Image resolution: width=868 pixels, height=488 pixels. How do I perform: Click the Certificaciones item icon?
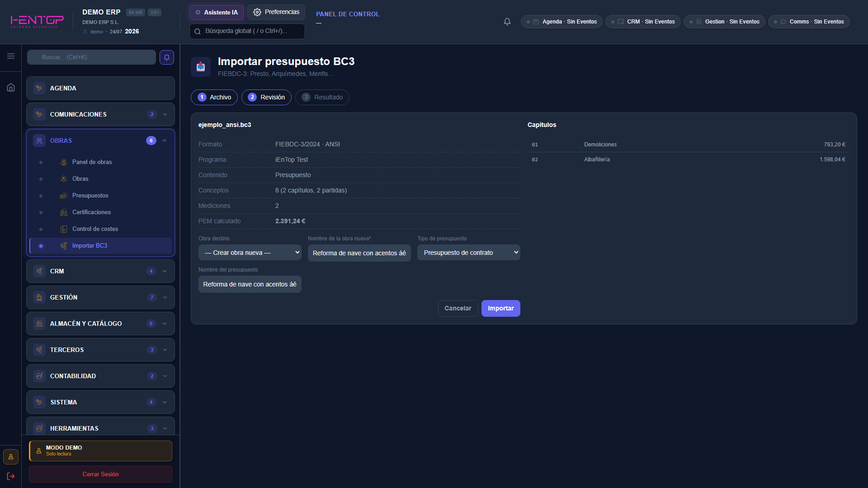[x=64, y=212]
